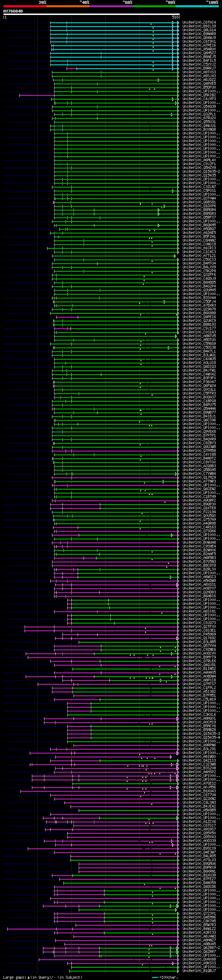Select the UniRef100_A8PXI8 label

(199, 680)
